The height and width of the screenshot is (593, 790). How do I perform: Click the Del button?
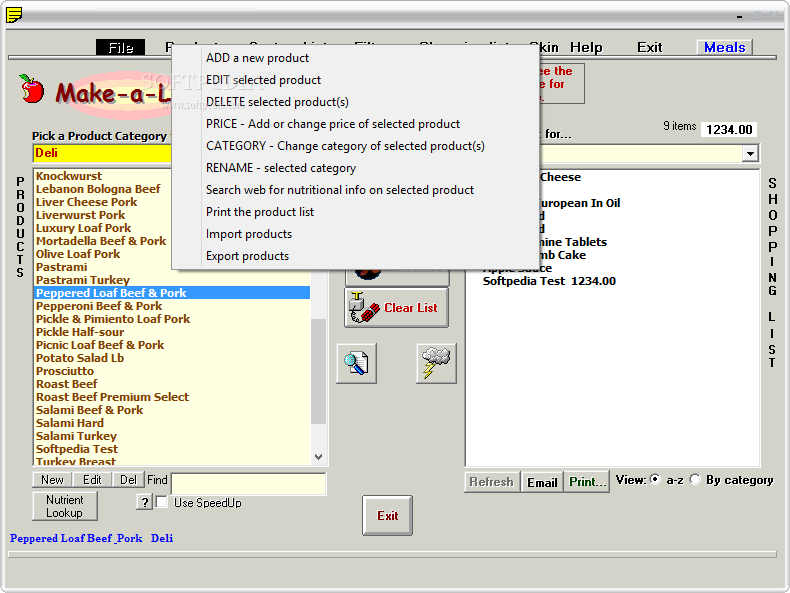(128, 480)
